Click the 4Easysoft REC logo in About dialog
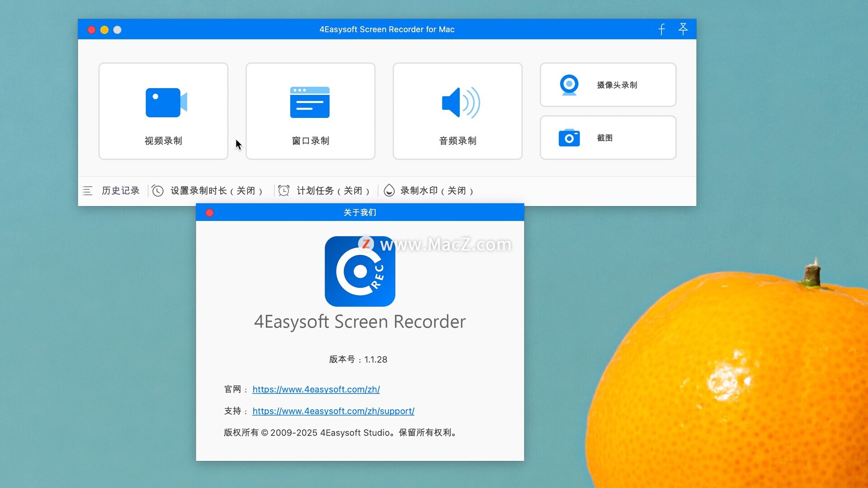Viewport: 868px width, 488px height. click(360, 271)
